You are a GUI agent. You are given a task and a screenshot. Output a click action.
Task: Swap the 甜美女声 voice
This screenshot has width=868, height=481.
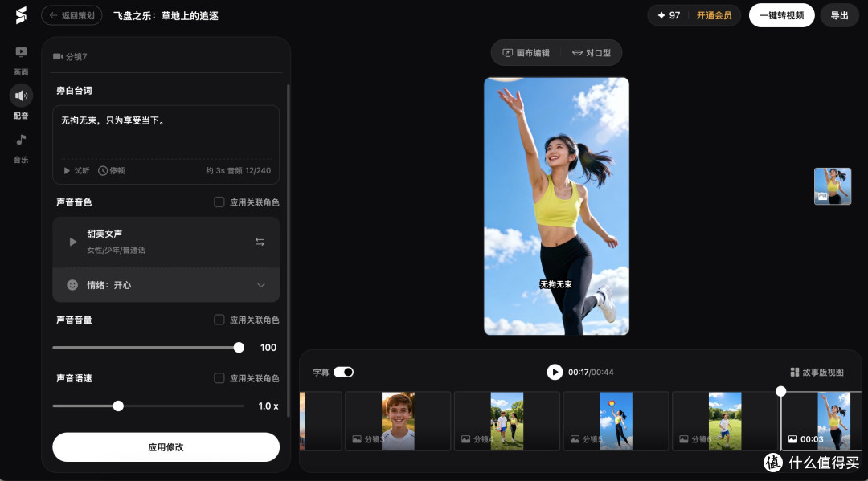[x=260, y=242]
